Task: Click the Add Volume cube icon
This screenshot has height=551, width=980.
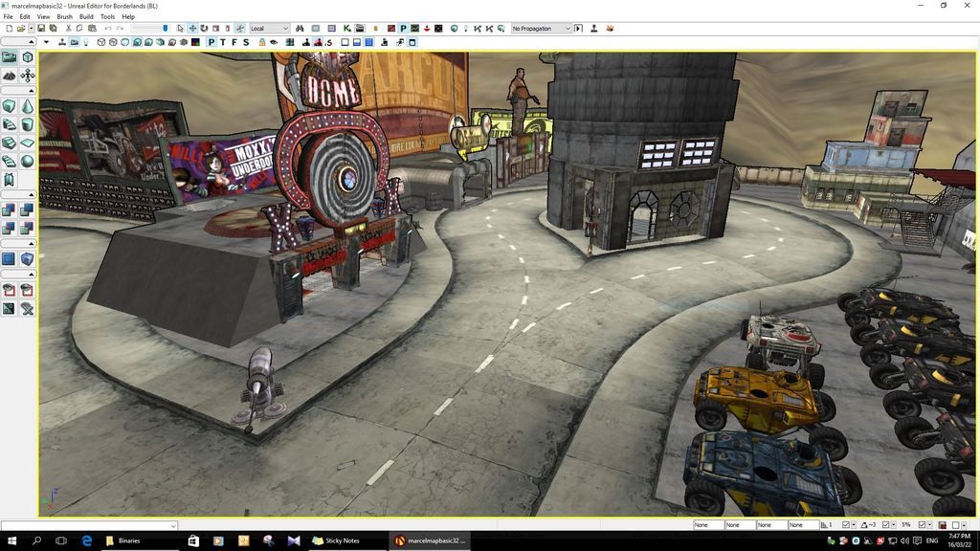Action: coord(27,258)
